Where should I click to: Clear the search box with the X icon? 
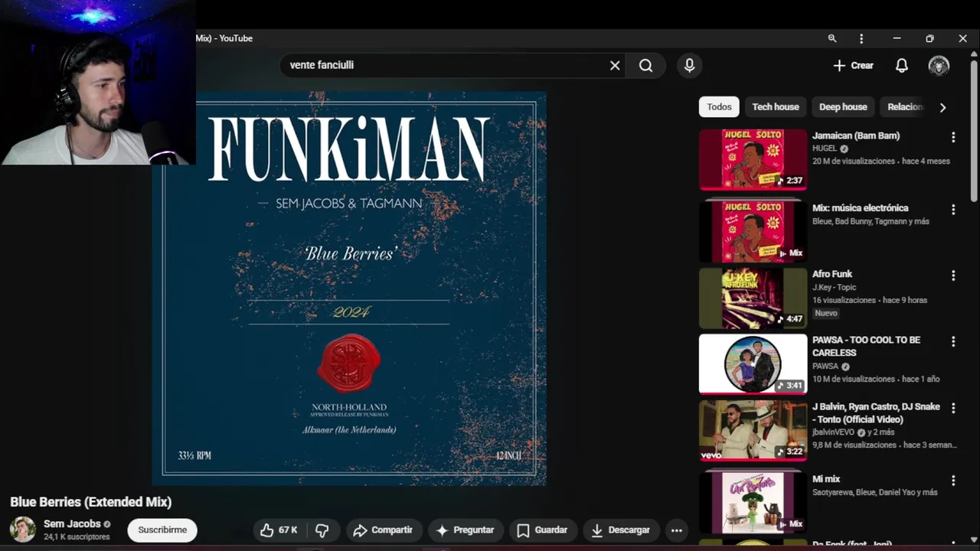click(x=615, y=65)
